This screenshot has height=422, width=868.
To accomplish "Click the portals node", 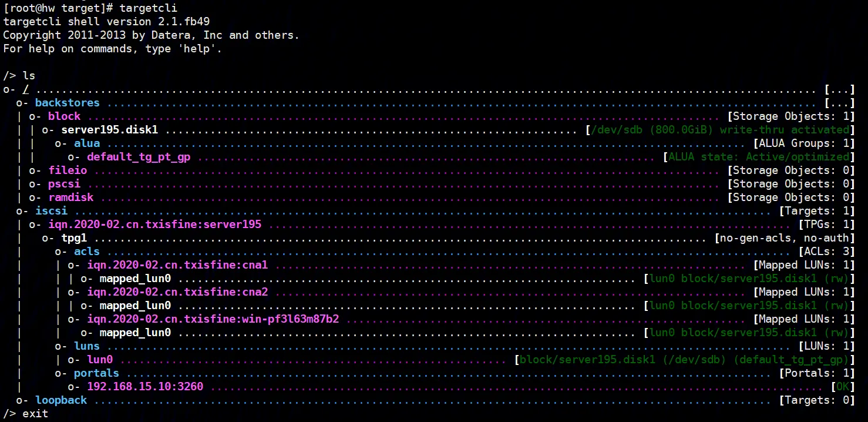I will click(x=96, y=373).
